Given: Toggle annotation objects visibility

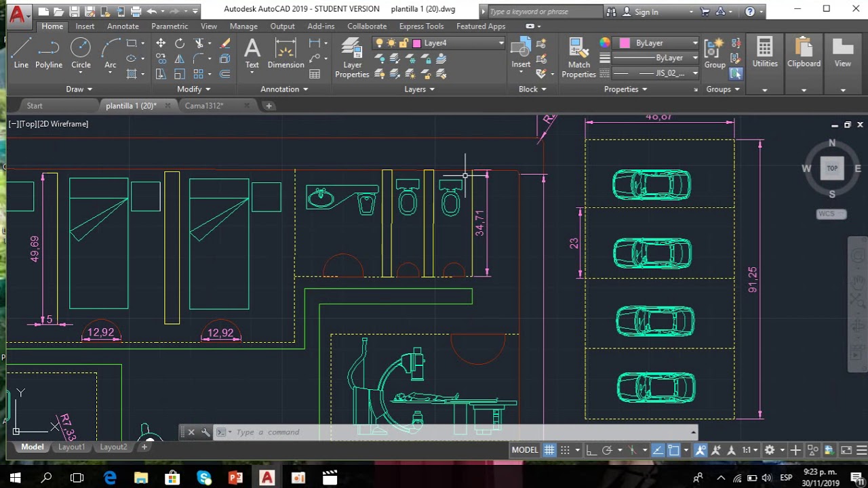Looking at the screenshot, I should 701,450.
